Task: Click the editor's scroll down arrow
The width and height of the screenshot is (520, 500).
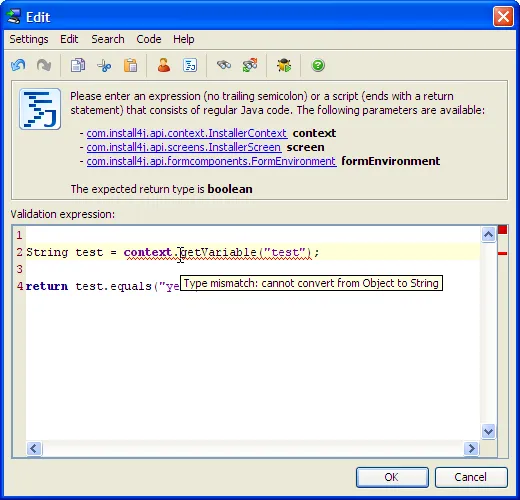Action: (488, 432)
